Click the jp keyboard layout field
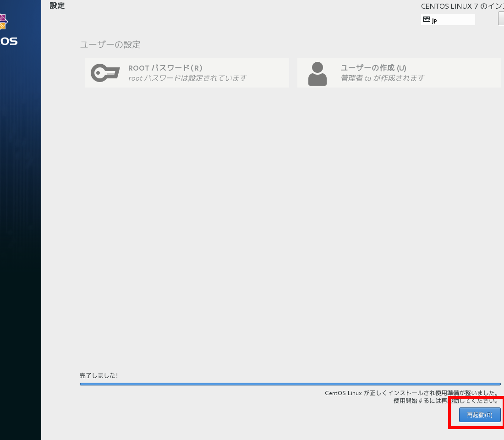The height and width of the screenshot is (440, 504). (x=451, y=20)
